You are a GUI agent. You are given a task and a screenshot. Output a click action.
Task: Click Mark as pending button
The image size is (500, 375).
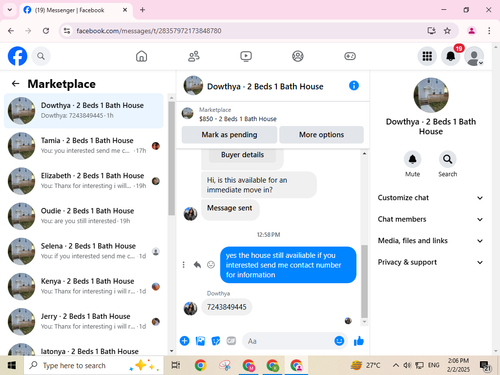click(229, 135)
